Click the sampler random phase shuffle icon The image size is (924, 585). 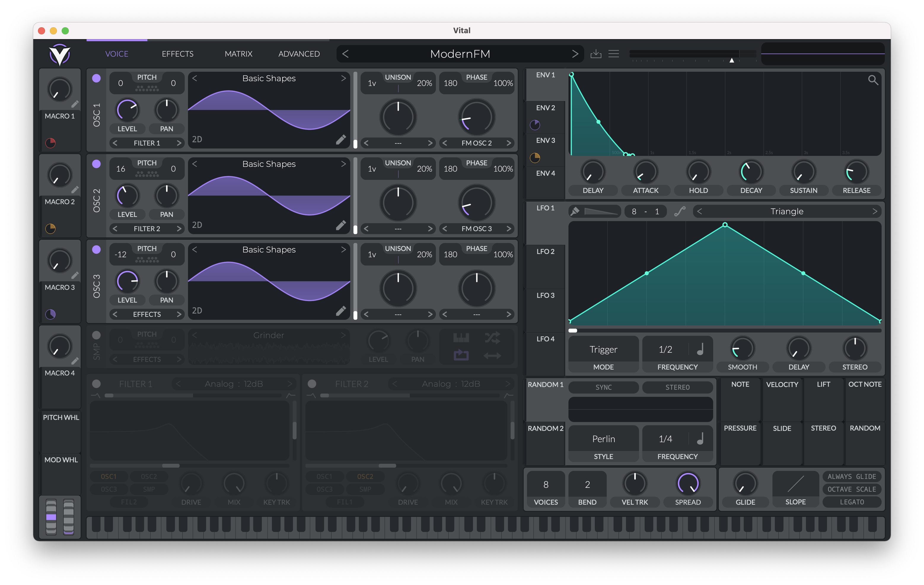click(x=492, y=338)
